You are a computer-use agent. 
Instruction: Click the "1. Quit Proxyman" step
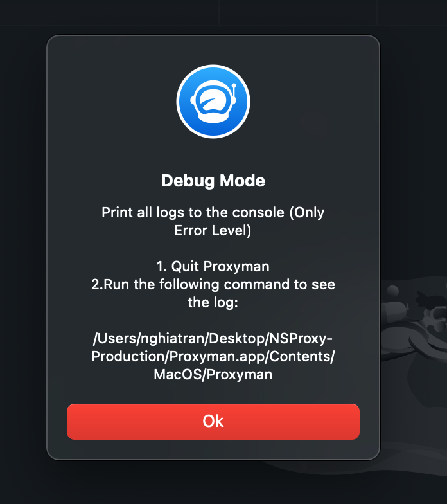click(x=213, y=266)
